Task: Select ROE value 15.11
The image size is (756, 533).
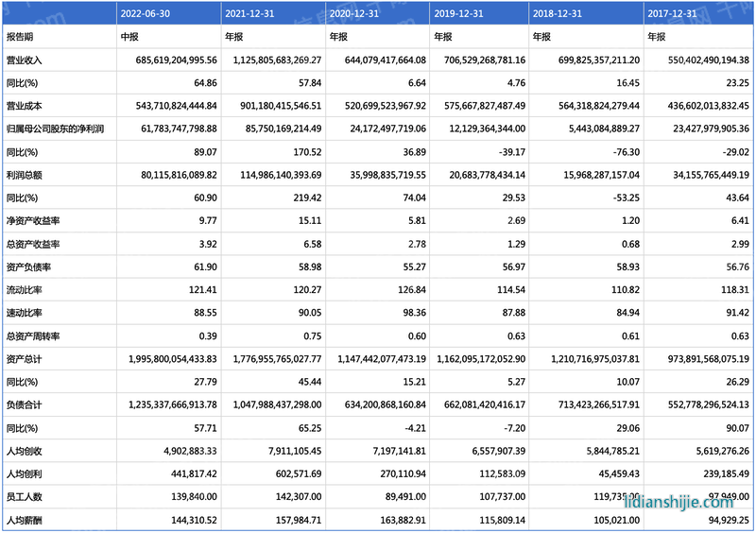Action: pyautogui.click(x=310, y=220)
